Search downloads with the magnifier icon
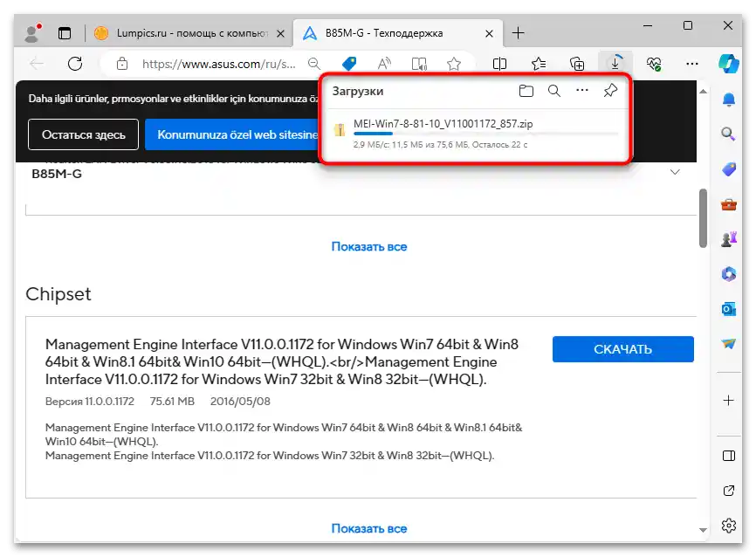 tap(553, 91)
